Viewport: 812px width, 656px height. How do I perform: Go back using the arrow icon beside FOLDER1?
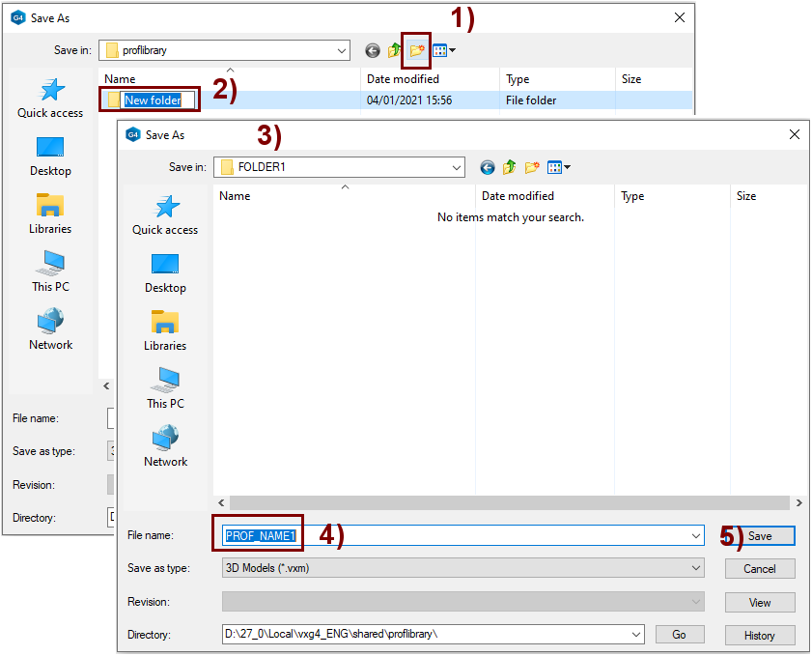pos(488,167)
